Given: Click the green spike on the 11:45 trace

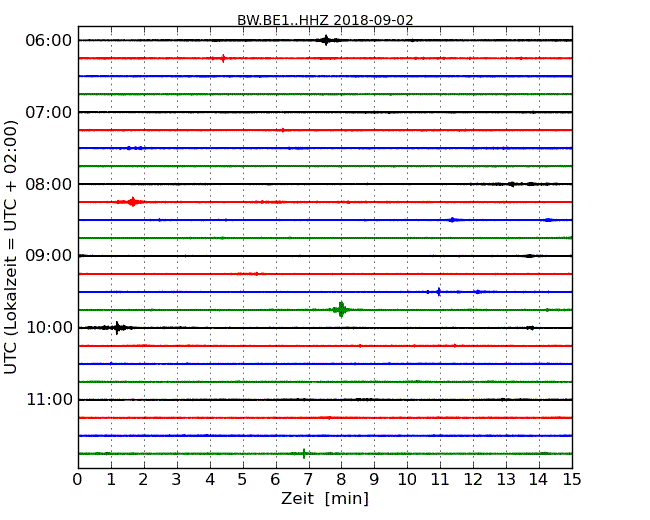Looking at the screenshot, I should [x=304, y=454].
